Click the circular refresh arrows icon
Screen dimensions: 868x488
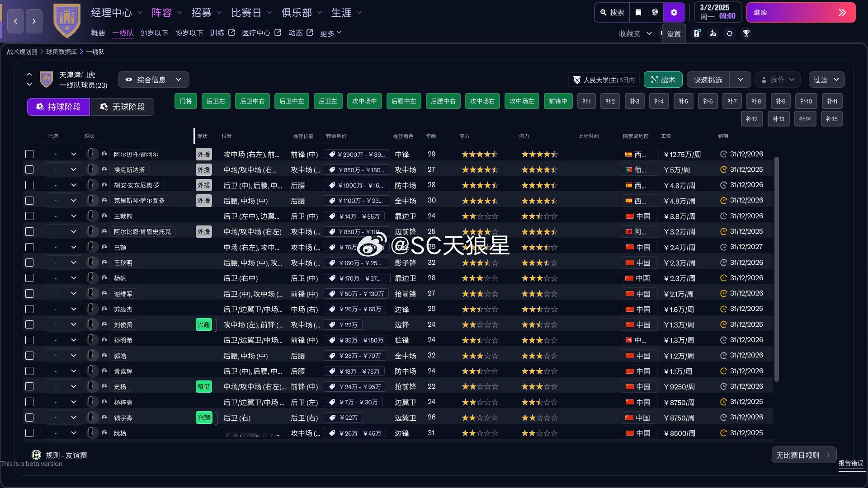pyautogui.click(x=730, y=33)
